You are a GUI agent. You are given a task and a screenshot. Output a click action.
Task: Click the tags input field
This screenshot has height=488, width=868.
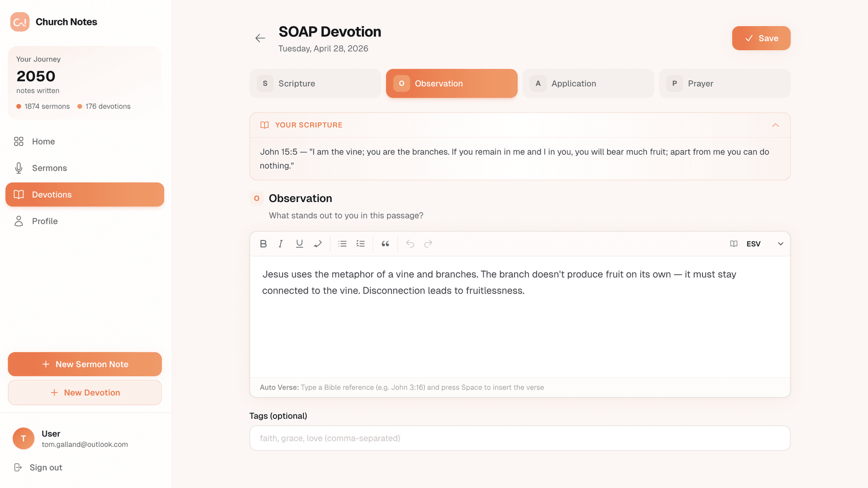click(520, 438)
